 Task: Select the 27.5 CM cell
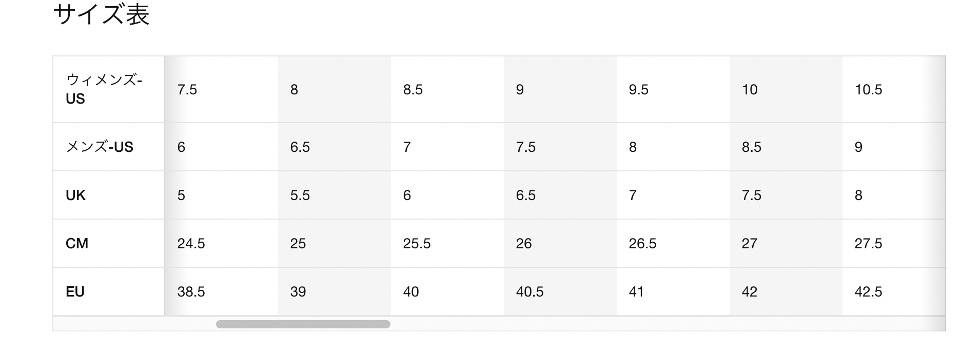[894, 243]
